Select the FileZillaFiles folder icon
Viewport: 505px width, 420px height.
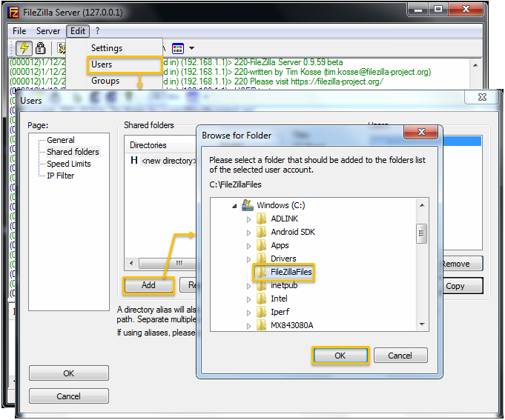click(261, 272)
